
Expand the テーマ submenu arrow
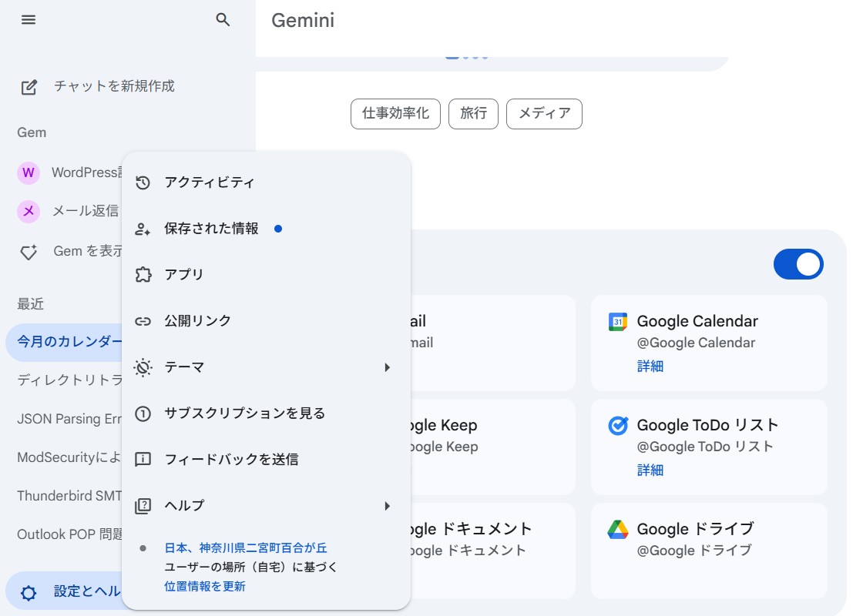pyautogui.click(x=387, y=367)
